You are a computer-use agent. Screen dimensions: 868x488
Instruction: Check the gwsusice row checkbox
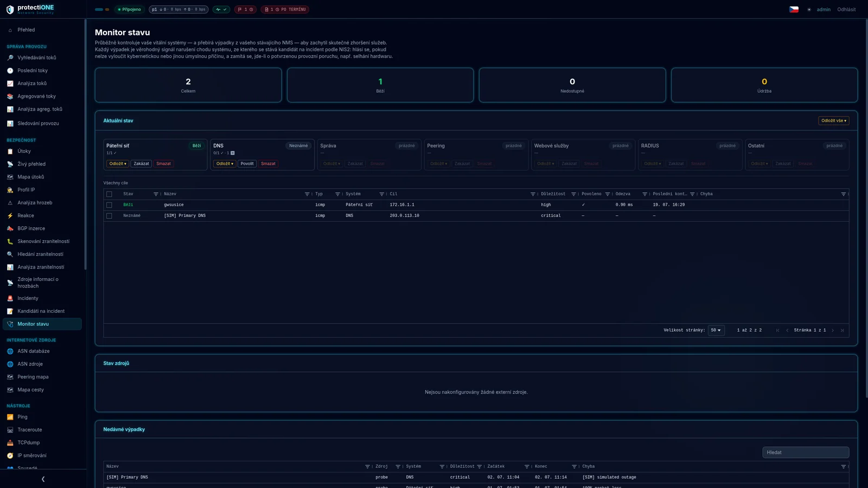(109, 205)
